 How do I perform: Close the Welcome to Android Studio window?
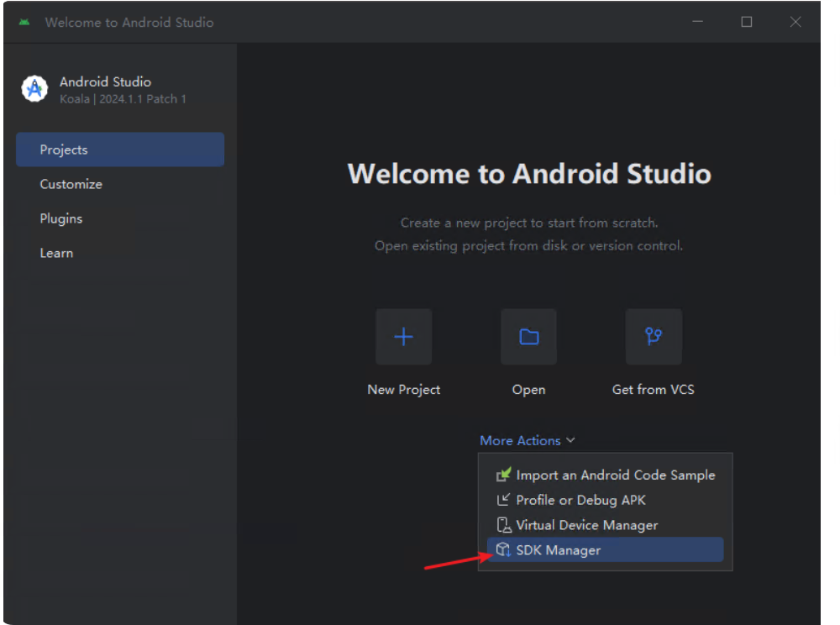[x=795, y=22]
